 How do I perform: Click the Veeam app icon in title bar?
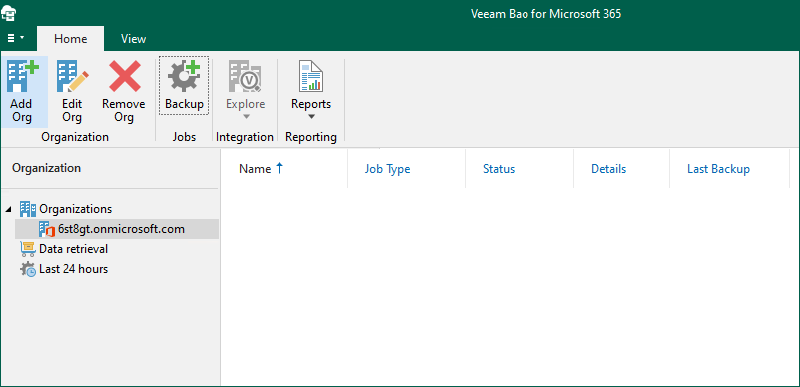(8, 13)
